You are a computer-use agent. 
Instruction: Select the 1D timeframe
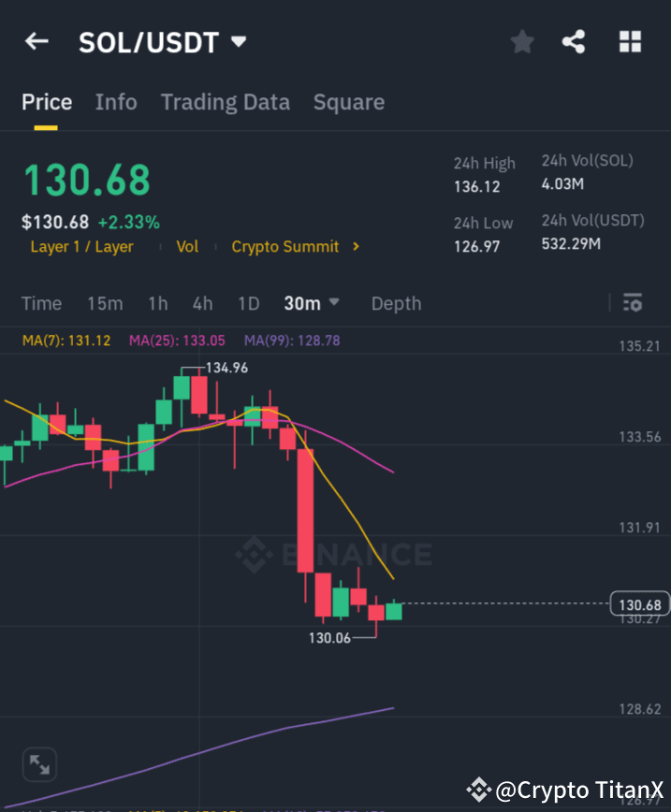click(x=248, y=303)
